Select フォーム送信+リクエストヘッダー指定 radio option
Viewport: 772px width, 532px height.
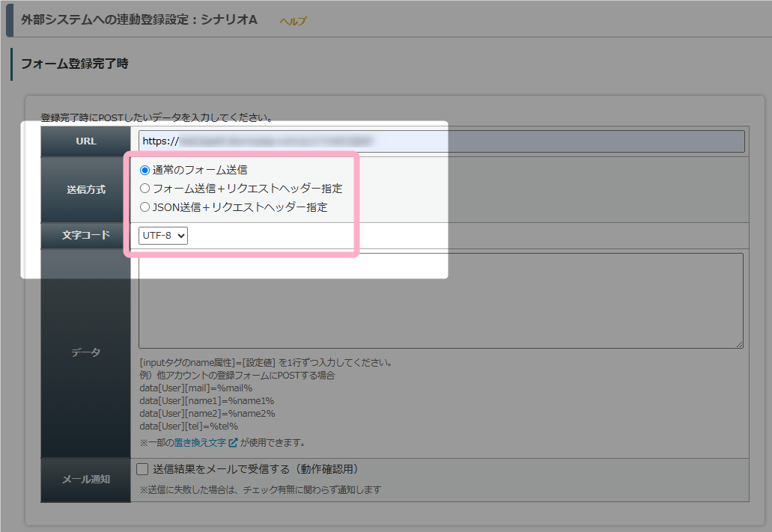(145, 189)
